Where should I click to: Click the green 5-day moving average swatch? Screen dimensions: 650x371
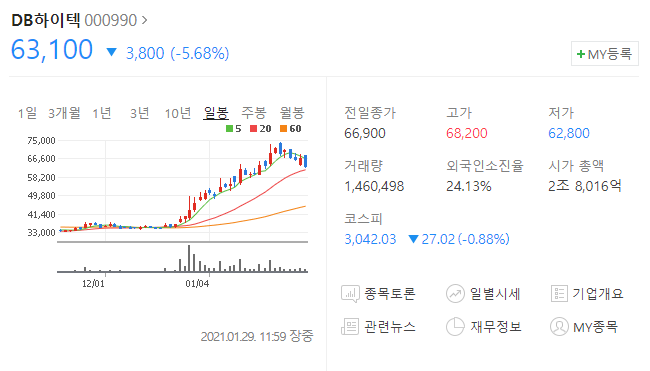pyautogui.click(x=229, y=129)
